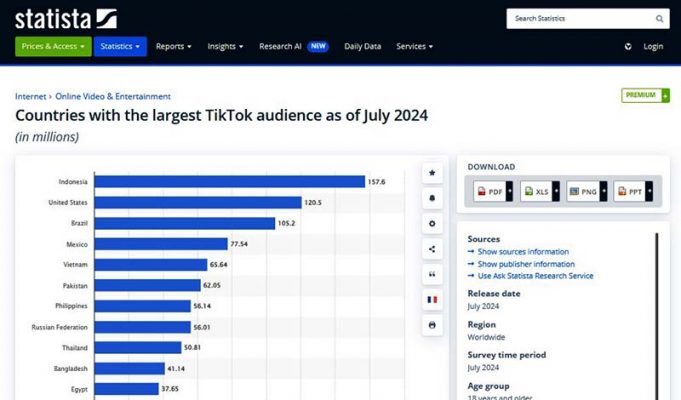The height and width of the screenshot is (400, 681).
Task: Click the quotation mark citation icon
Action: point(432,274)
